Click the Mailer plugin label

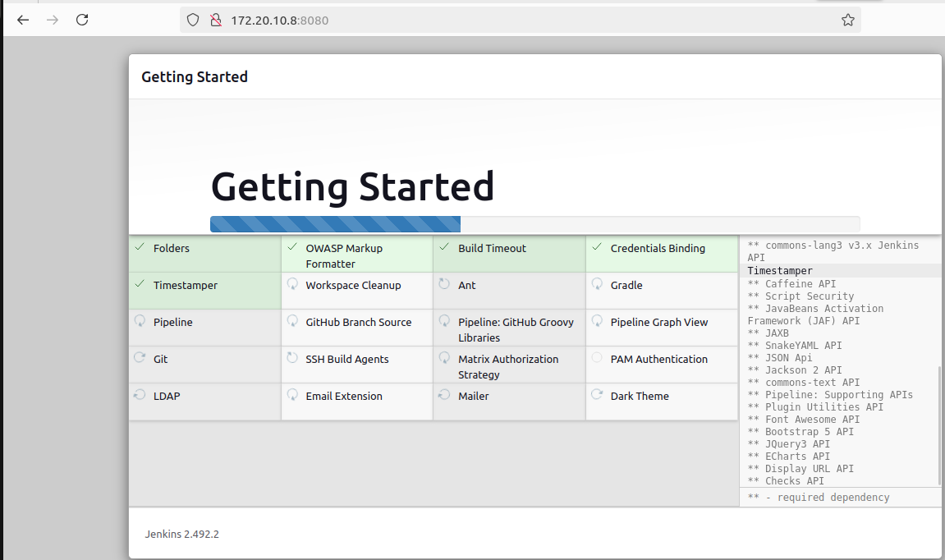click(473, 396)
